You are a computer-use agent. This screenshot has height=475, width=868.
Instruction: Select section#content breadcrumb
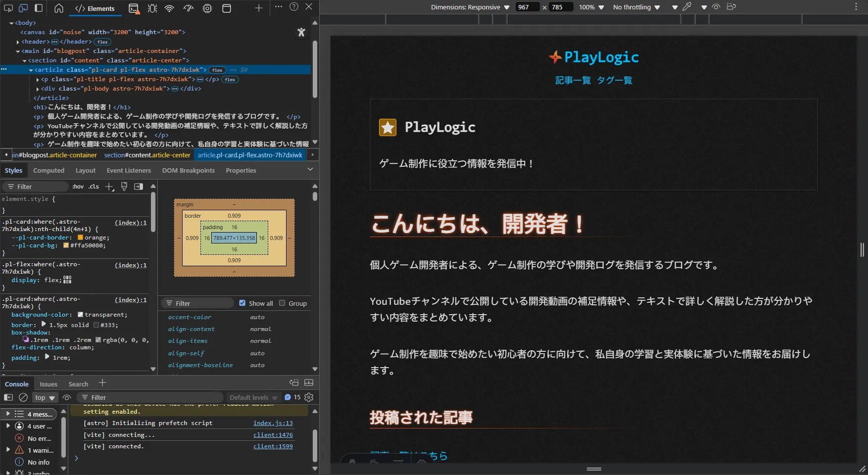coord(147,155)
